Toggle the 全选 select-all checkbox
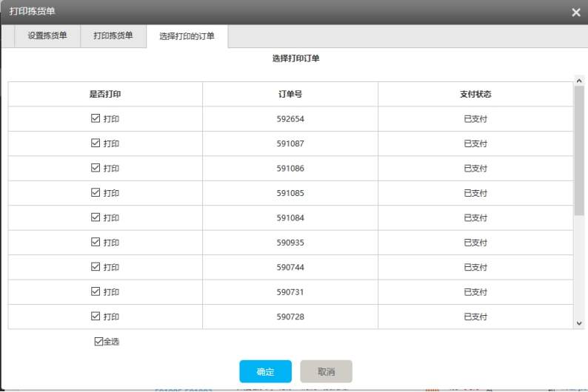Viewport: 588px width, 392px height. click(98, 342)
